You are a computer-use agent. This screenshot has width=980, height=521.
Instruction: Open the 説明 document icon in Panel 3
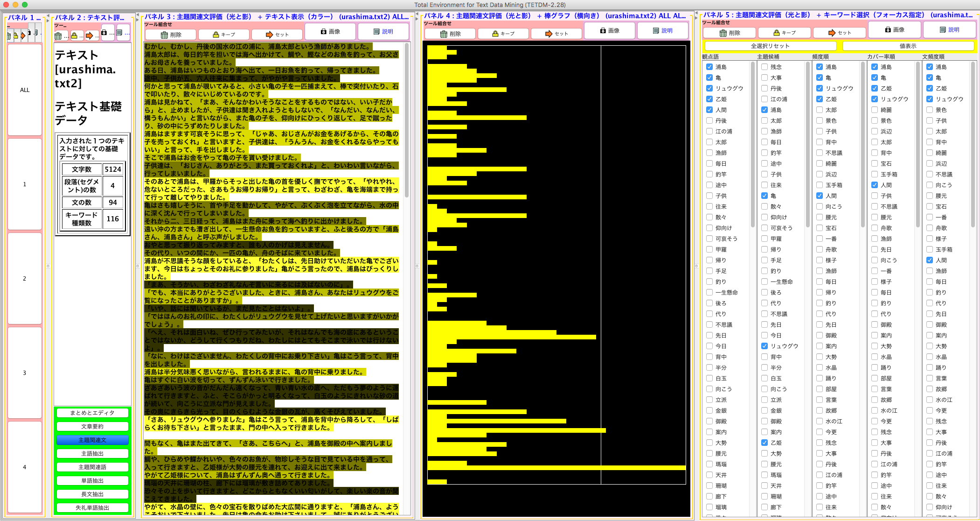(376, 31)
